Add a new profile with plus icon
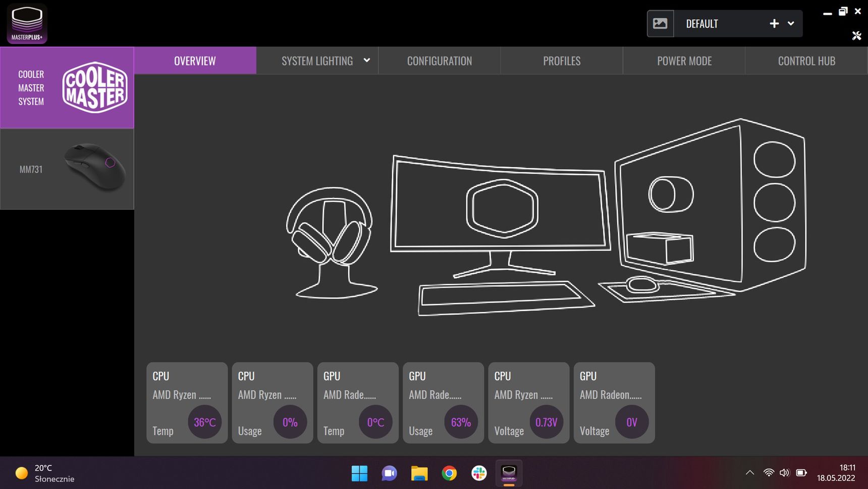 click(774, 24)
